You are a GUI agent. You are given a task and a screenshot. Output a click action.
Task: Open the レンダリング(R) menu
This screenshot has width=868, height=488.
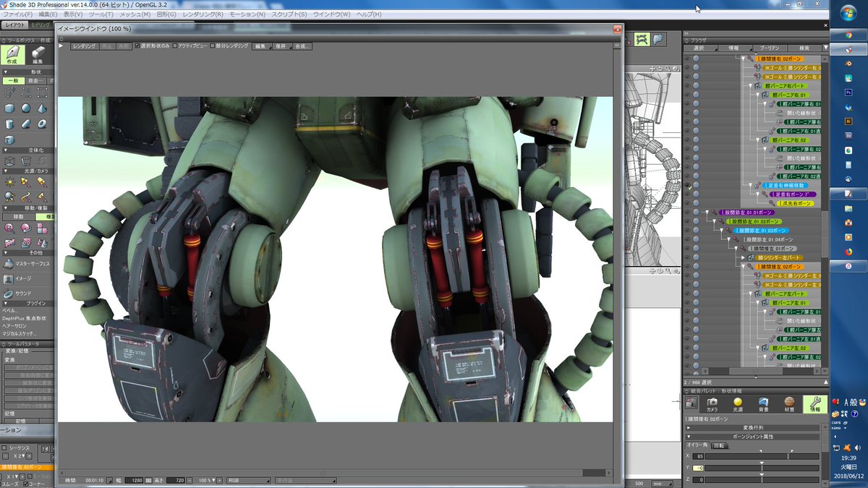203,14
